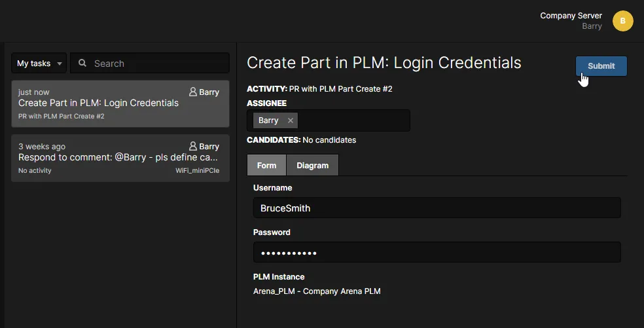
Task: Click PR with PLM Part Create #2 in task list
Action: coord(62,117)
